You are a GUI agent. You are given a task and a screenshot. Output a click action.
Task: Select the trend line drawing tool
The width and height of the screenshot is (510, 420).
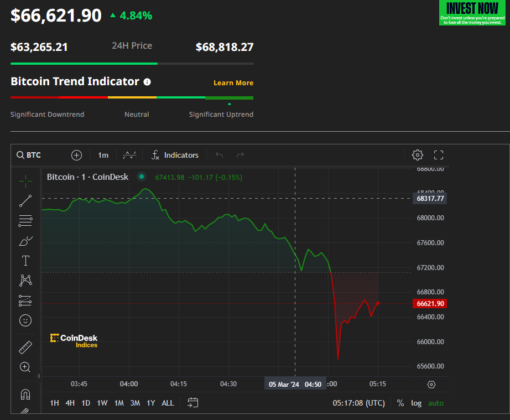pos(25,201)
